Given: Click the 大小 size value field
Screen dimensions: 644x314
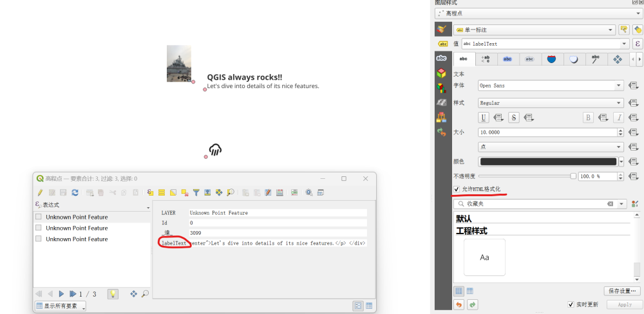Looking at the screenshot, I should [x=548, y=133].
